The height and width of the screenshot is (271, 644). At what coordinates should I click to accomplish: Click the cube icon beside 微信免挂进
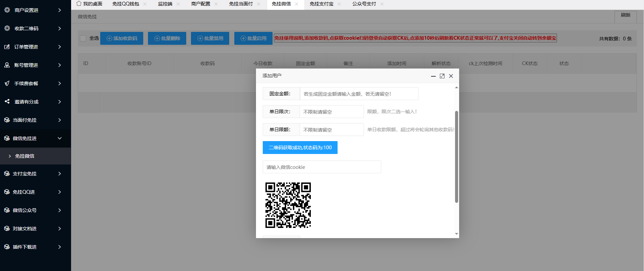pos(7,138)
